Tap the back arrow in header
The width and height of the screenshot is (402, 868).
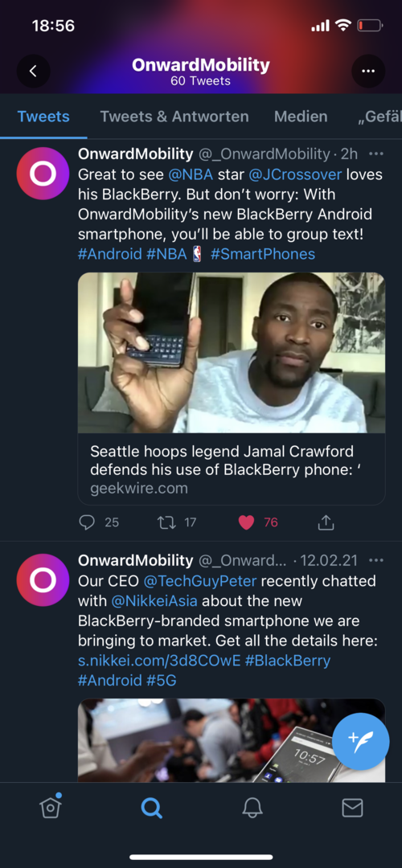(33, 71)
